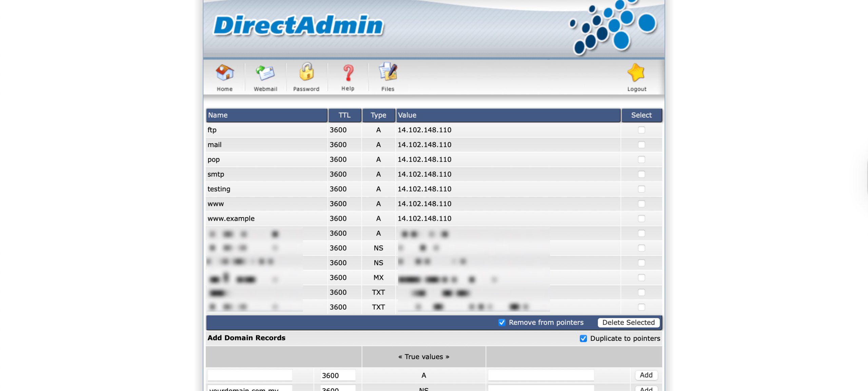The height and width of the screenshot is (391, 868).
Task: Click the DirectAdmin logo
Action: 298,25
